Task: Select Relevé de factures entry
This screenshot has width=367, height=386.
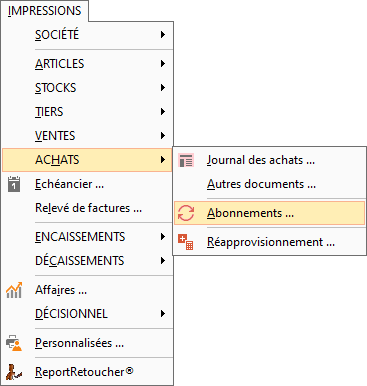Action: click(x=87, y=208)
